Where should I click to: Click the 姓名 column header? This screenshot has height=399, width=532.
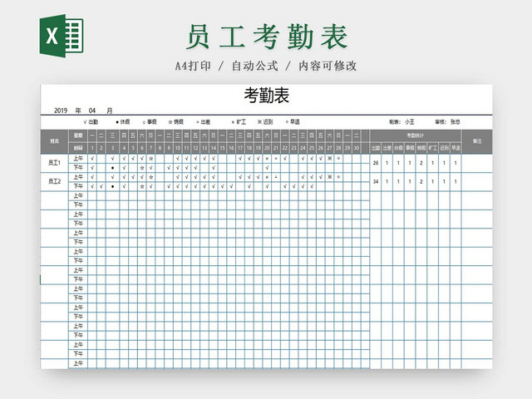[54, 142]
